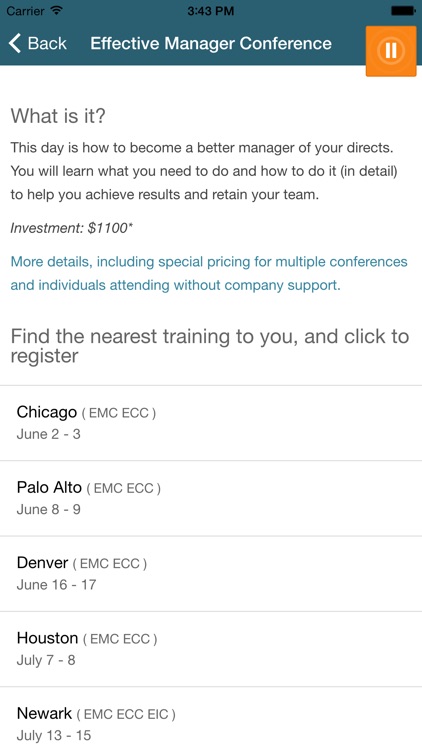Screen dimensions: 422x750
Task: Go back using the Back label
Action: [47, 44]
